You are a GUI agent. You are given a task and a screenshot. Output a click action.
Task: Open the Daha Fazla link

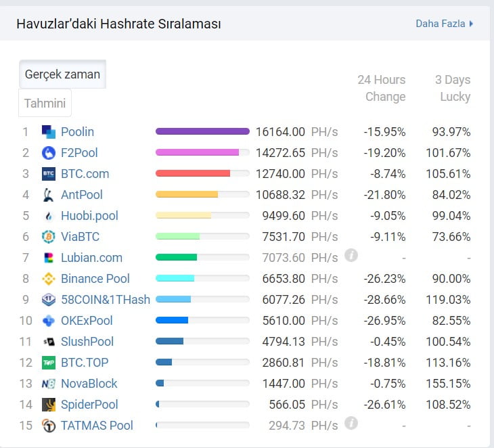point(440,24)
